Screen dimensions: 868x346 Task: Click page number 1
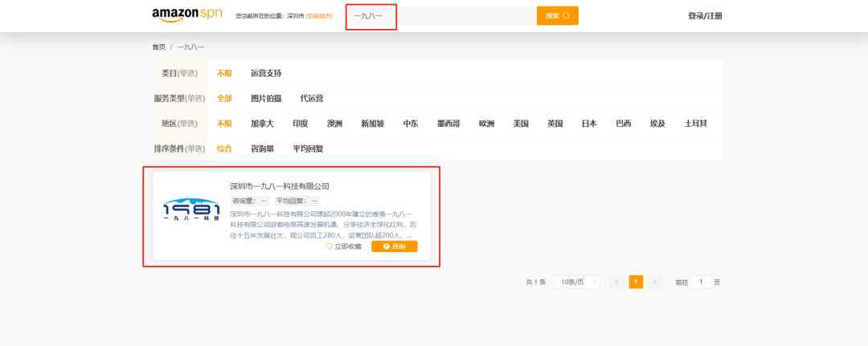click(x=636, y=282)
